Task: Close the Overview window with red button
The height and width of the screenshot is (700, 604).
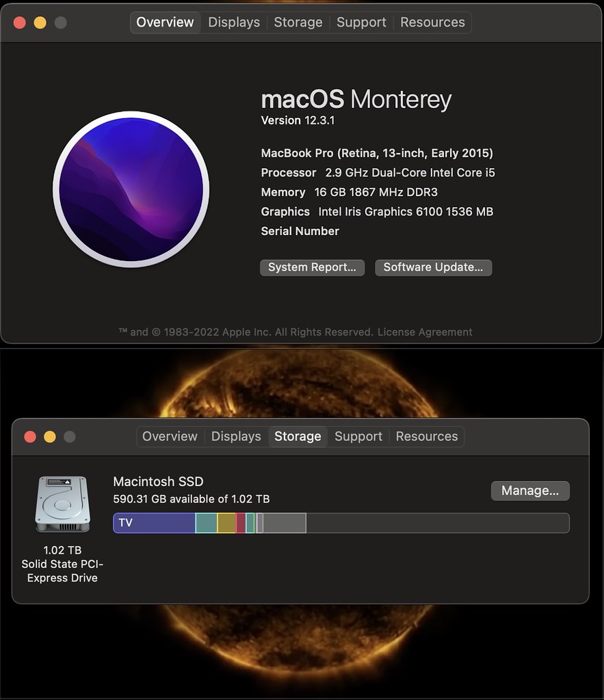Action: 20,23
